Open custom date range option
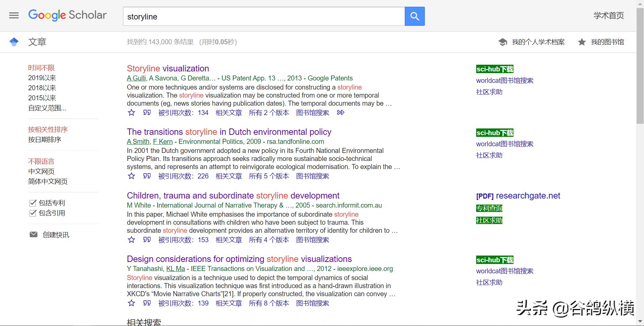The width and height of the screenshot is (644, 326). click(47, 108)
